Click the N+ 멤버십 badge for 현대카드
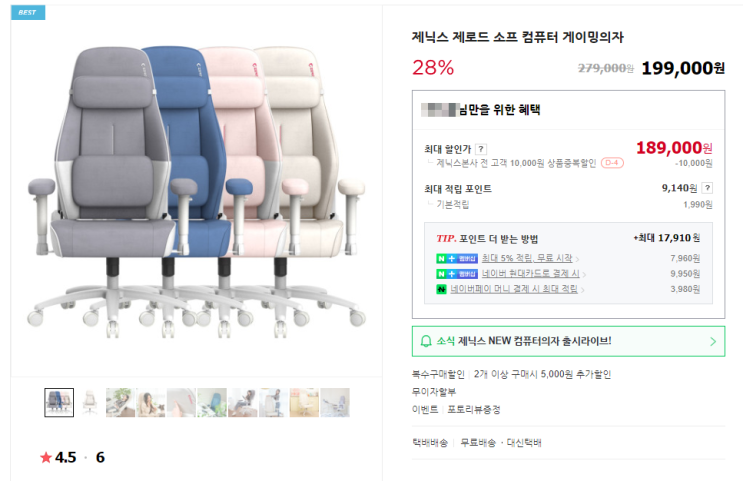Image resolution: width=743 pixels, height=481 pixels. (457, 274)
